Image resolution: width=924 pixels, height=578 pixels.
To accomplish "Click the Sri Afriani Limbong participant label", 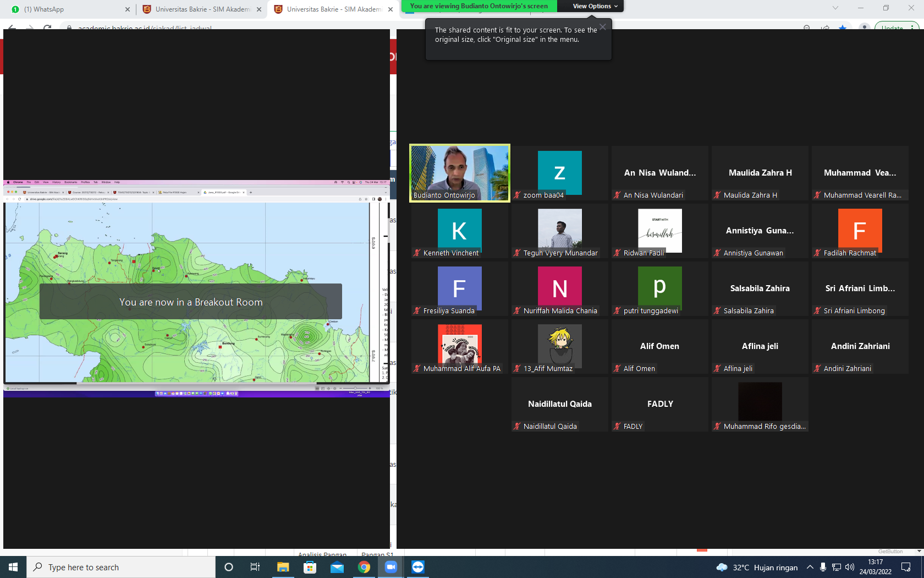I will click(x=854, y=310).
